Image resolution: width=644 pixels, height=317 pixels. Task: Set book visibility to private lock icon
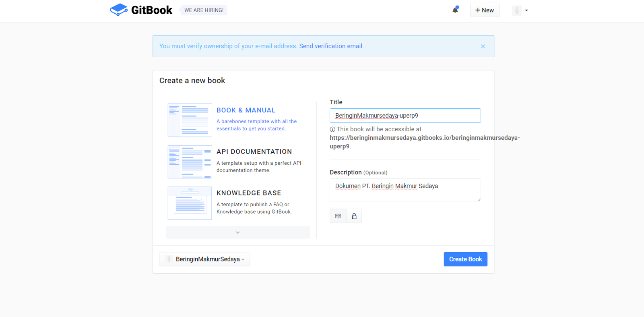[x=354, y=216]
